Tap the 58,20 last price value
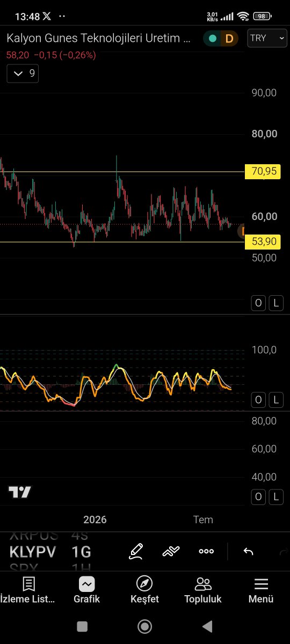 [18, 55]
